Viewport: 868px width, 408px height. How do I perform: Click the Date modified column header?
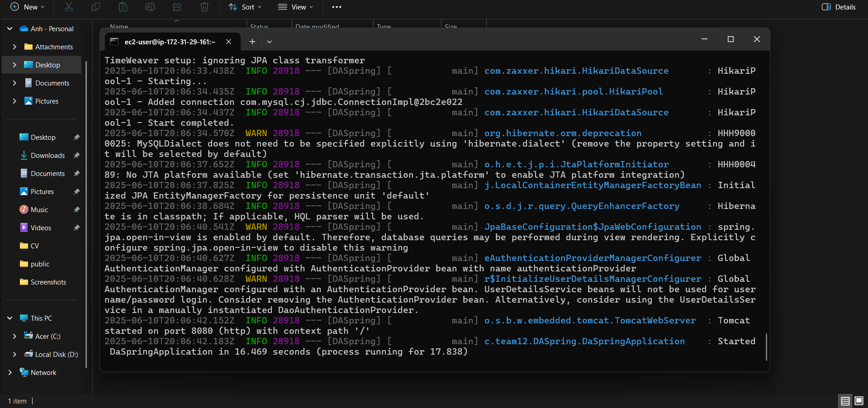pos(317,26)
